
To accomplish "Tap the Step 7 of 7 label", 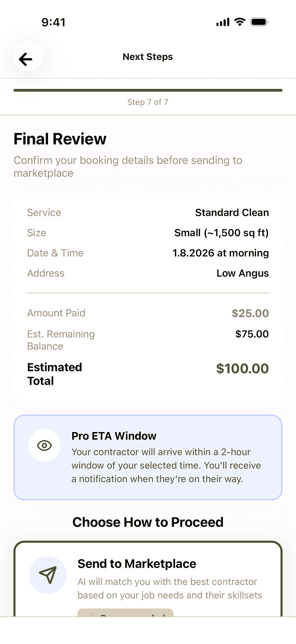I will point(148,102).
